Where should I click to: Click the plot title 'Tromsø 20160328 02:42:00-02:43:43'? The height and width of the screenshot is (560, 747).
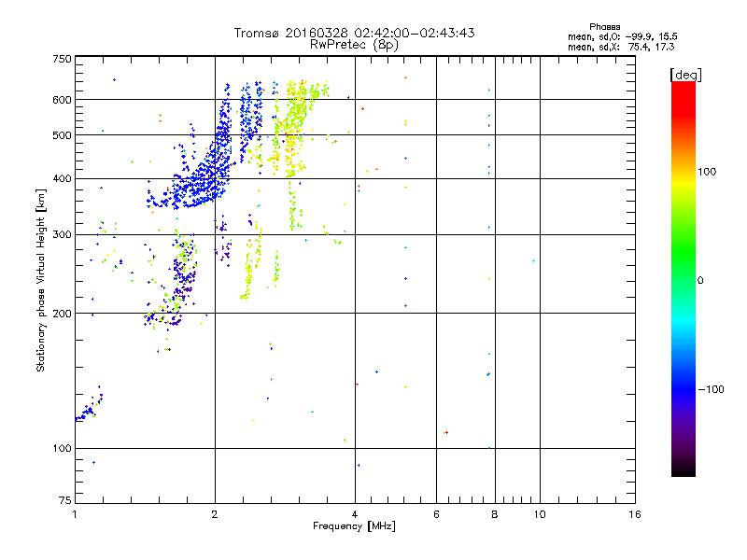tap(354, 33)
